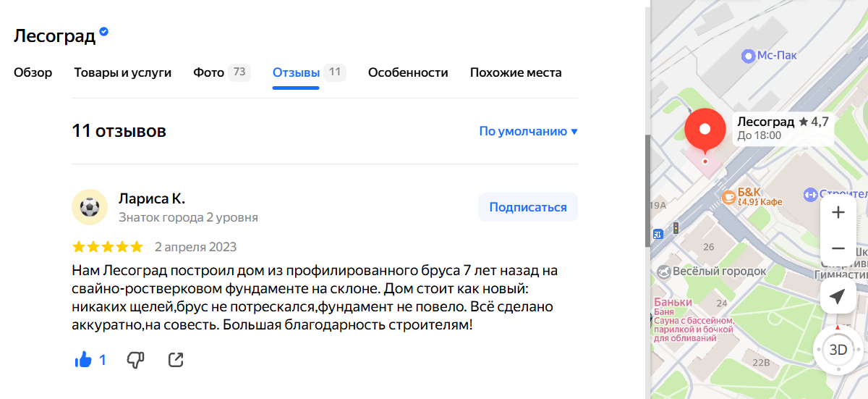Click the red Лесоград map pin
The height and width of the screenshot is (399, 868).
[705, 130]
